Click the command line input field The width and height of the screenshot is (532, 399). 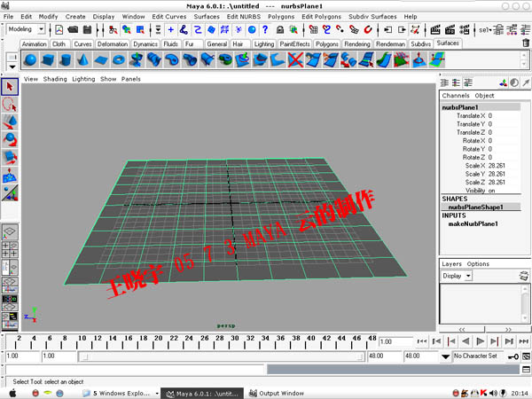pyautogui.click(x=135, y=370)
